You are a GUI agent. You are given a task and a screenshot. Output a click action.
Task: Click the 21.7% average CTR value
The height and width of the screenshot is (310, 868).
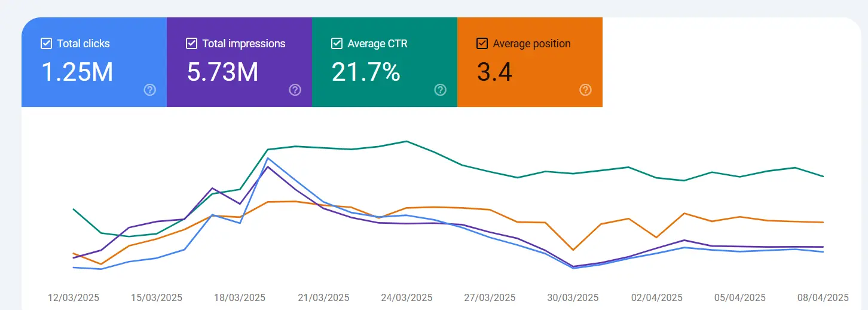click(365, 72)
